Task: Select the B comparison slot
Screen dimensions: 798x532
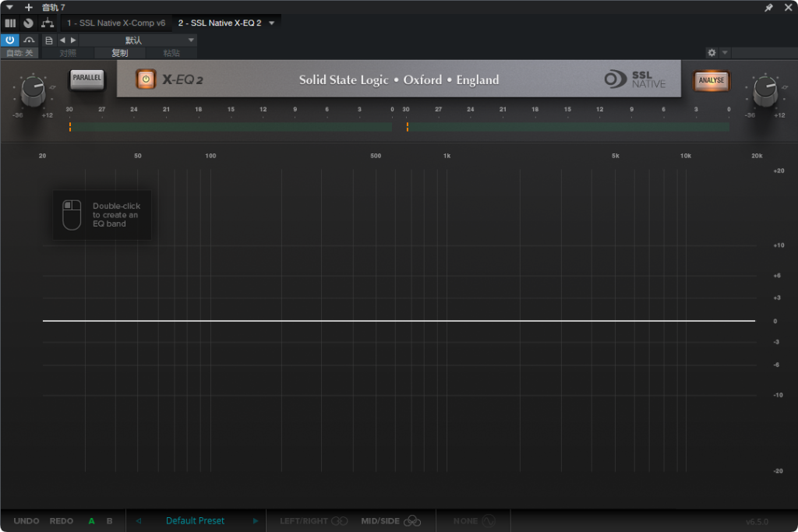Action: click(x=109, y=521)
